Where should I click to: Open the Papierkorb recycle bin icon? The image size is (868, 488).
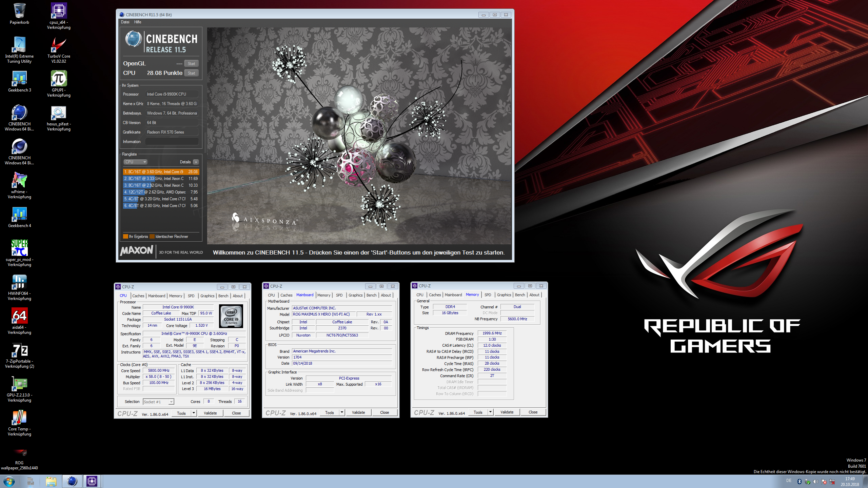pyautogui.click(x=19, y=14)
